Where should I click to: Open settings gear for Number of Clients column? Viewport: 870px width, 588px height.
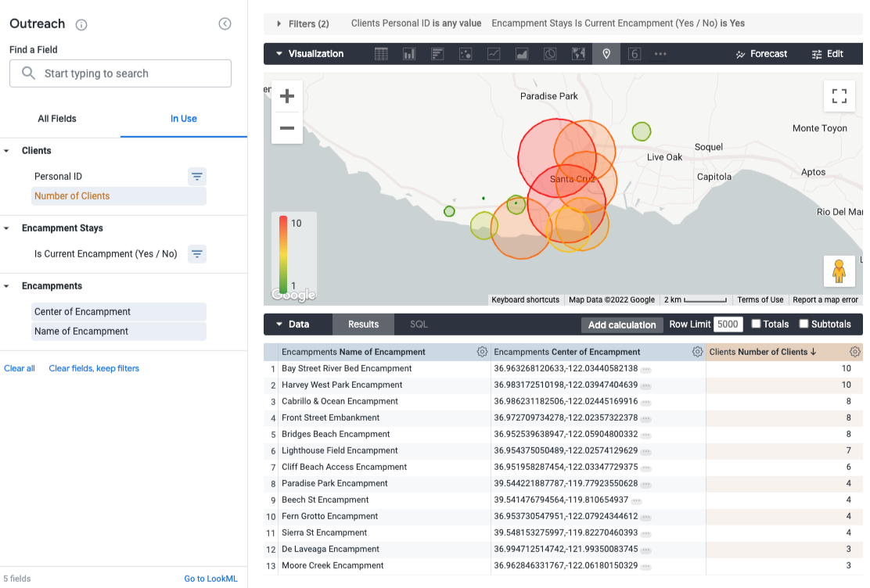854,352
